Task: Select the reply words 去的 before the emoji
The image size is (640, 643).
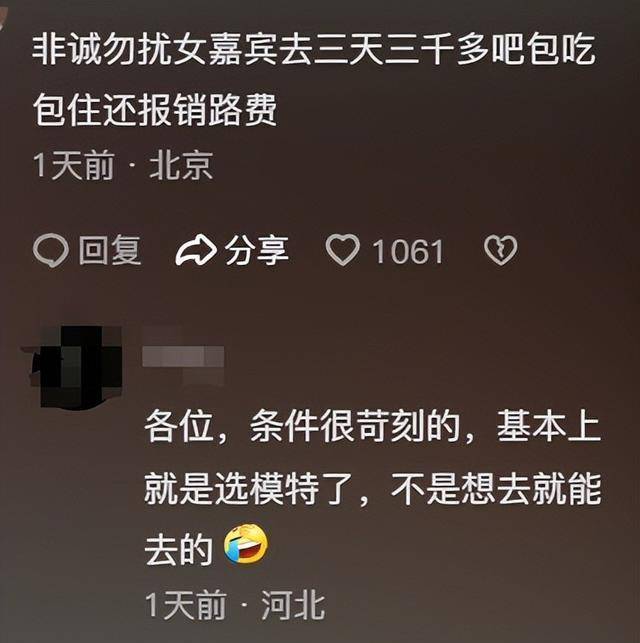Action: (179, 550)
